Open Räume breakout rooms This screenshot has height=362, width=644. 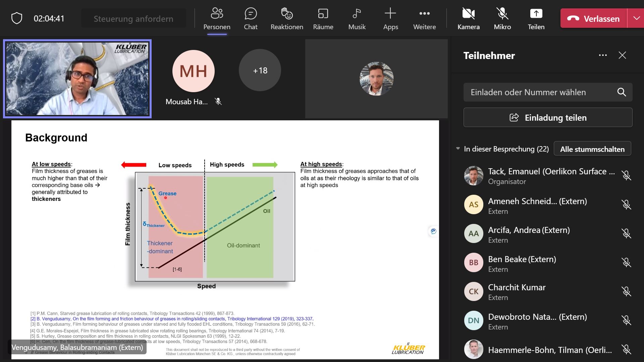(x=323, y=19)
